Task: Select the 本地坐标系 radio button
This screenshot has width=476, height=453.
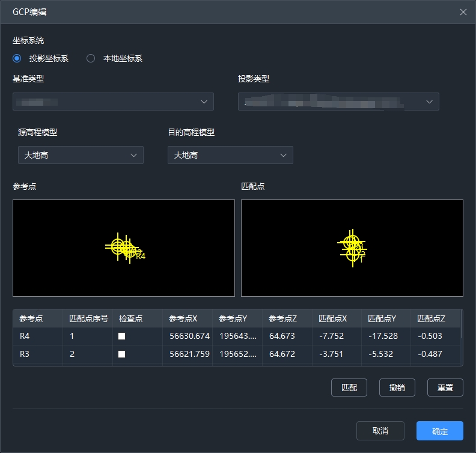Action: [91, 58]
